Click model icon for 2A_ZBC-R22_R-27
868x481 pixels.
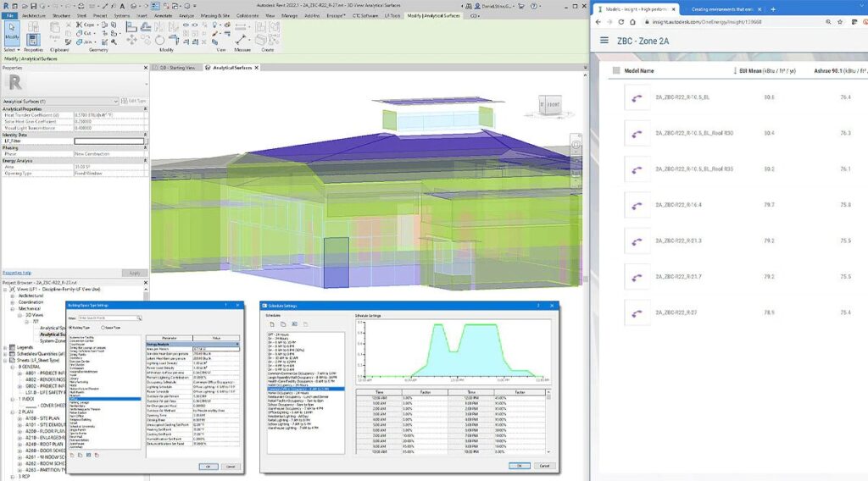point(637,313)
